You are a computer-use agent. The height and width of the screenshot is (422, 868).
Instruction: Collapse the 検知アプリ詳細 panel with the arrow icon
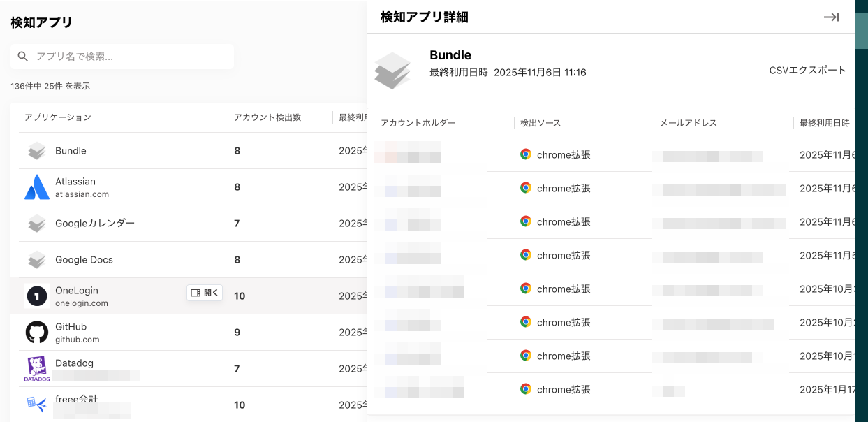(x=831, y=17)
